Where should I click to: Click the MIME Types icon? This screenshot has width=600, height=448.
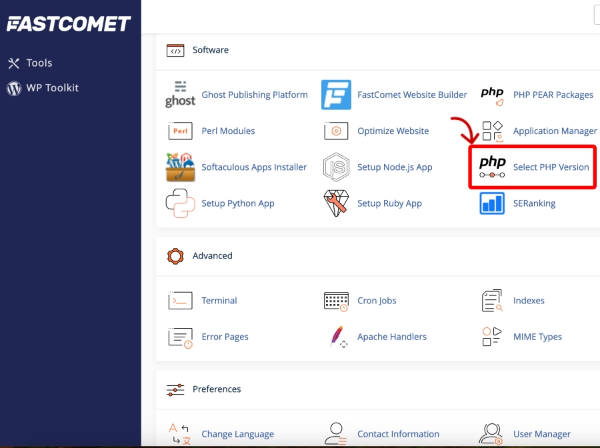pos(492,337)
